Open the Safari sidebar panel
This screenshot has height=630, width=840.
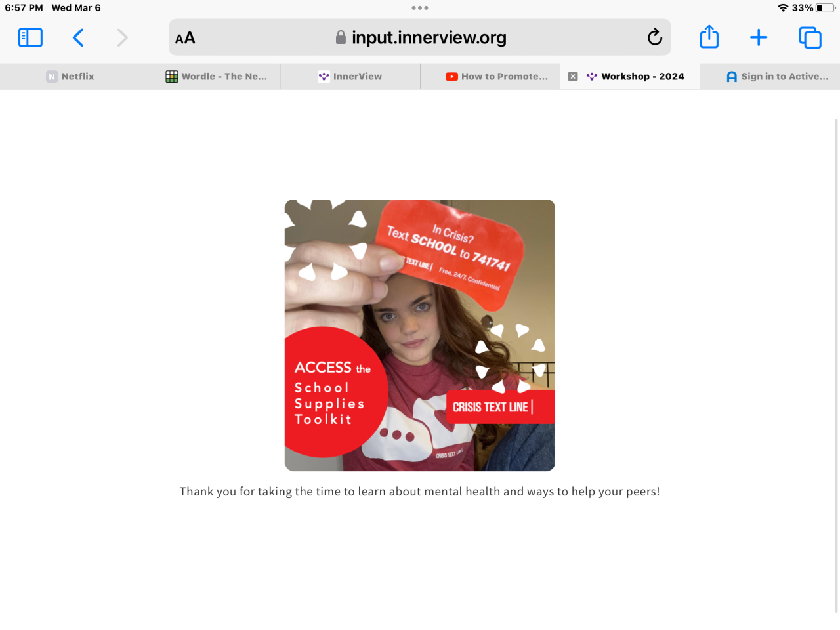tap(30, 37)
